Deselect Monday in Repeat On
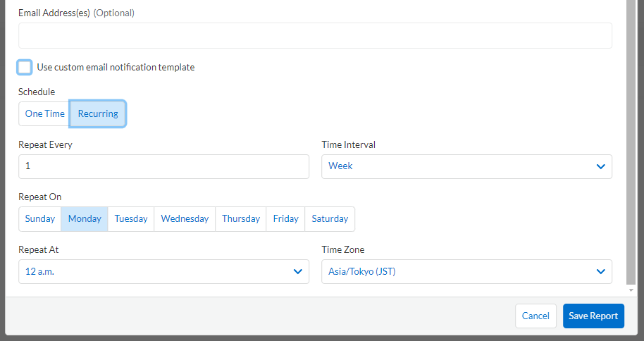Image resolution: width=644 pixels, height=341 pixels. (x=85, y=219)
